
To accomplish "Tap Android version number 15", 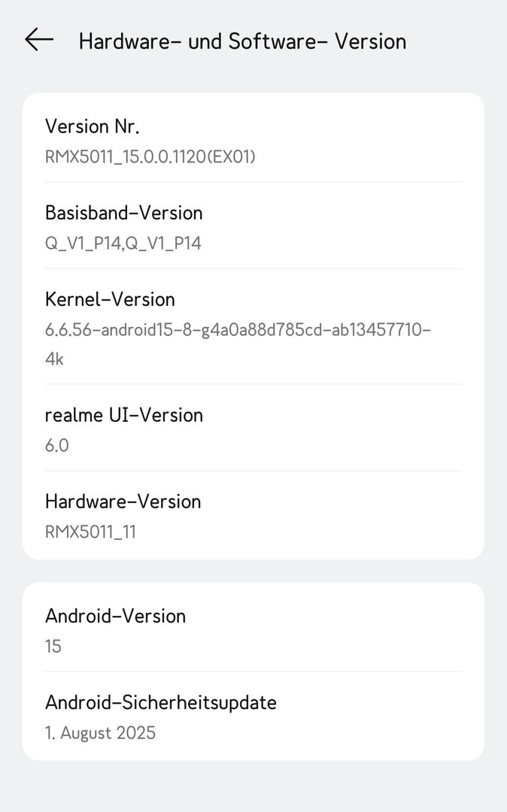I will (53, 647).
